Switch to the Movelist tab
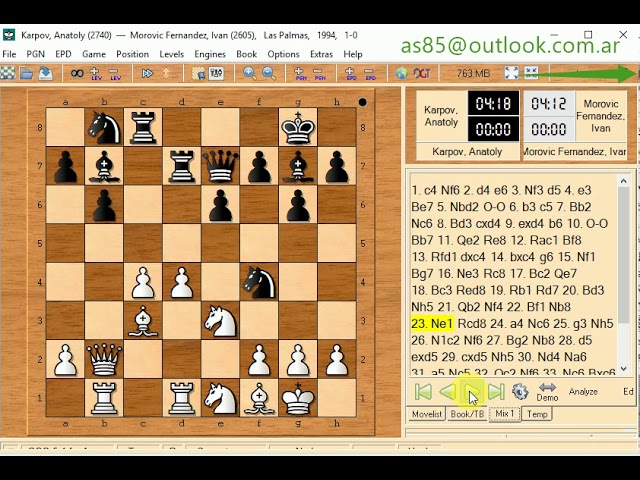Viewport: 640px width, 480px height. coord(427,414)
